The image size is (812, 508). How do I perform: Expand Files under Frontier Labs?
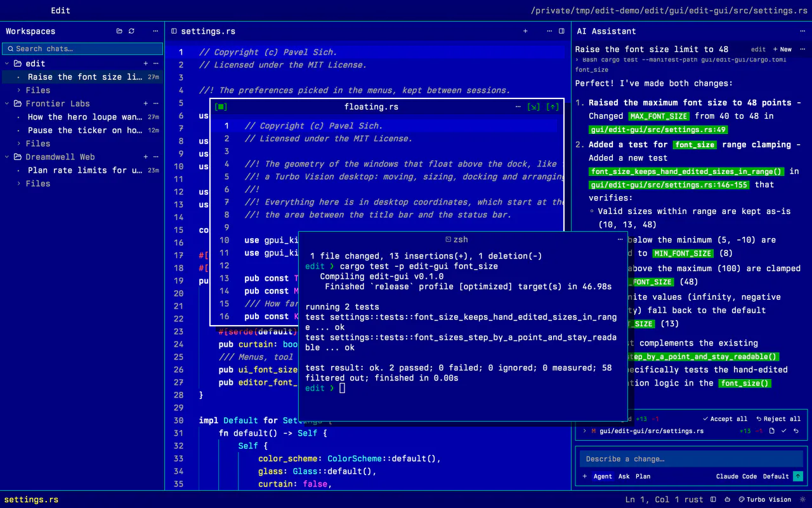pyautogui.click(x=19, y=144)
